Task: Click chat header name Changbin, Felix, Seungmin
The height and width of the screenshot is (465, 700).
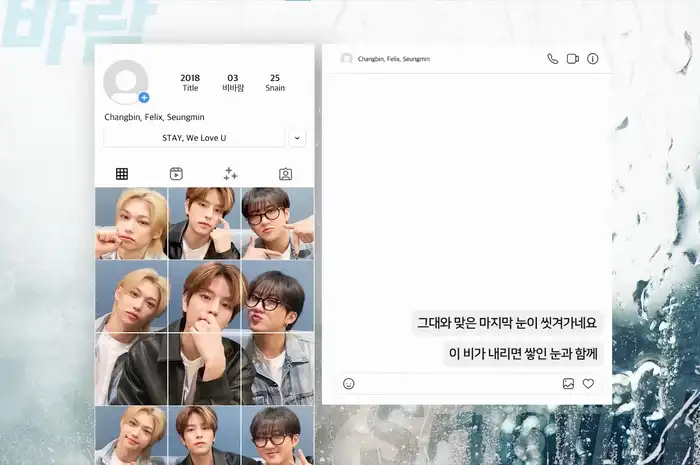Action: tap(394, 59)
